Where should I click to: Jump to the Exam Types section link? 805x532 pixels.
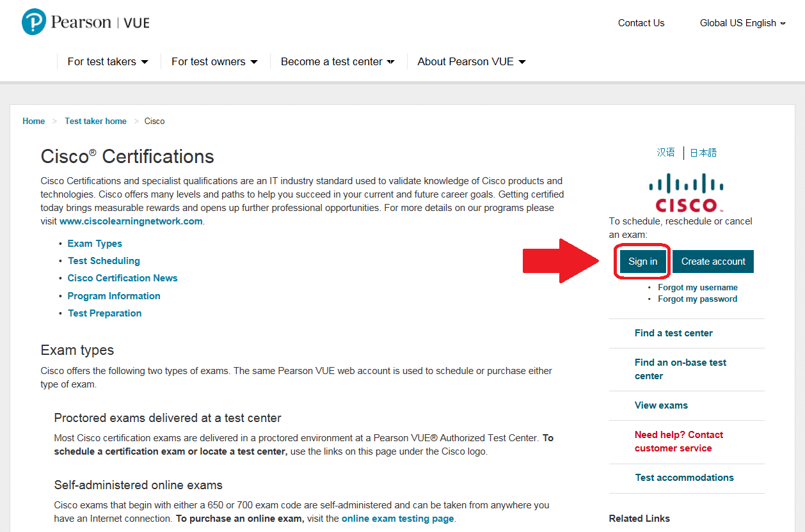95,244
